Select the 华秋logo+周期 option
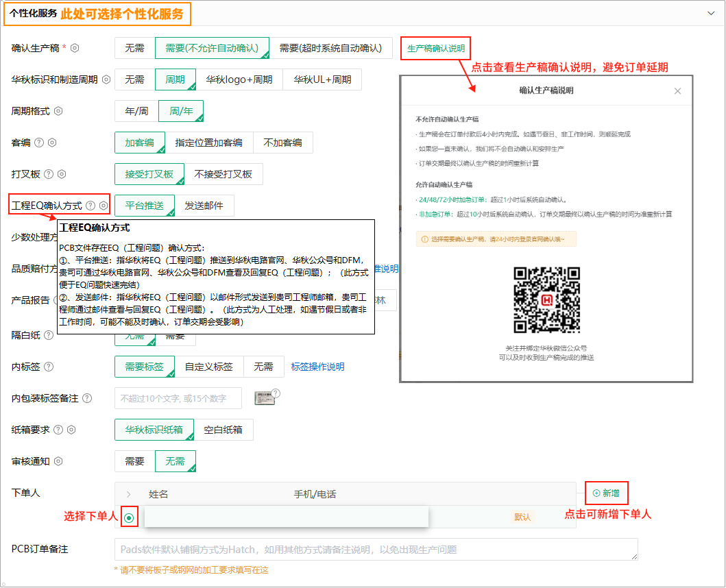Screen dimensions: 726x588 click(x=239, y=79)
